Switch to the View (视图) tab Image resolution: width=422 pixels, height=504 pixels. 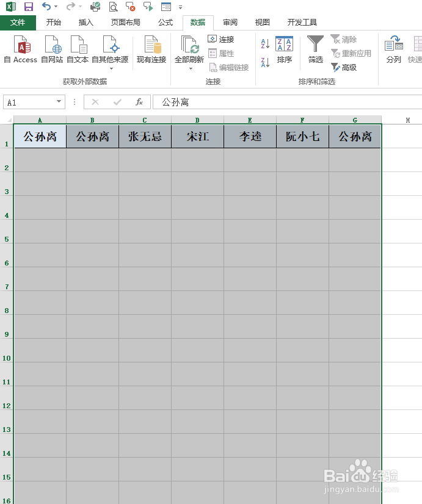[x=262, y=22]
